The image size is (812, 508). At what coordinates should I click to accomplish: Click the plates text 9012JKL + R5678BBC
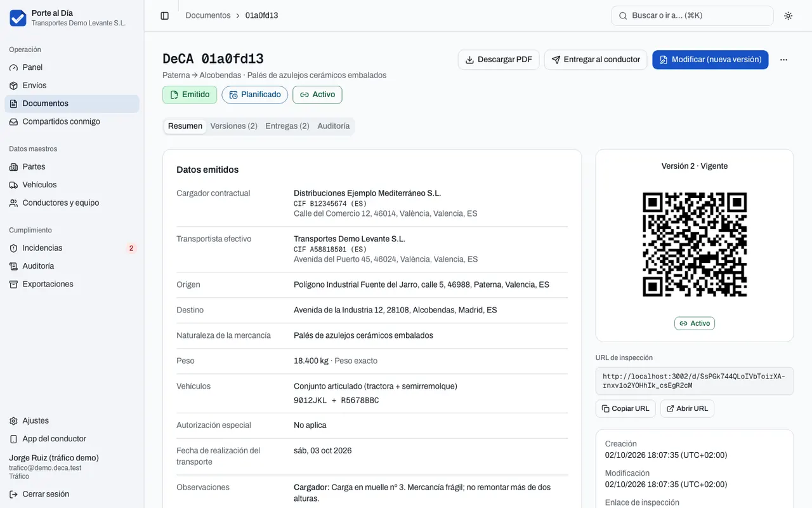(x=336, y=401)
